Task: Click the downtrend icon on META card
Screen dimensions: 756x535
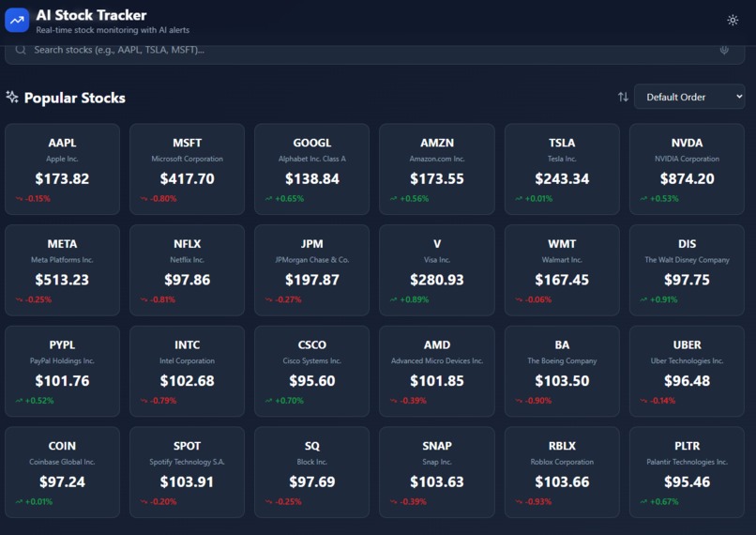Action: [19, 299]
